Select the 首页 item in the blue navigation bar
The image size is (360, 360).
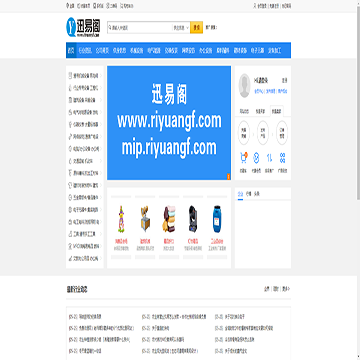click(x=71, y=50)
